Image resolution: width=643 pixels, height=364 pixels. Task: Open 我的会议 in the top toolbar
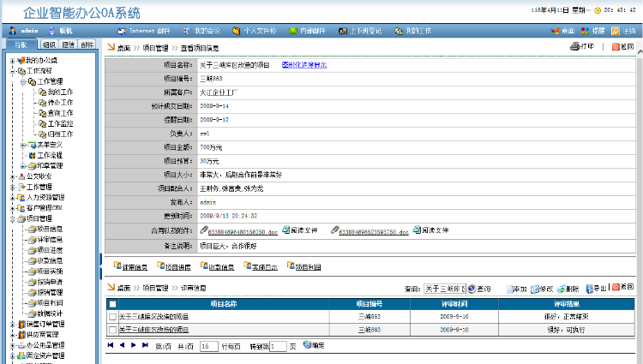pyautogui.click(x=201, y=31)
